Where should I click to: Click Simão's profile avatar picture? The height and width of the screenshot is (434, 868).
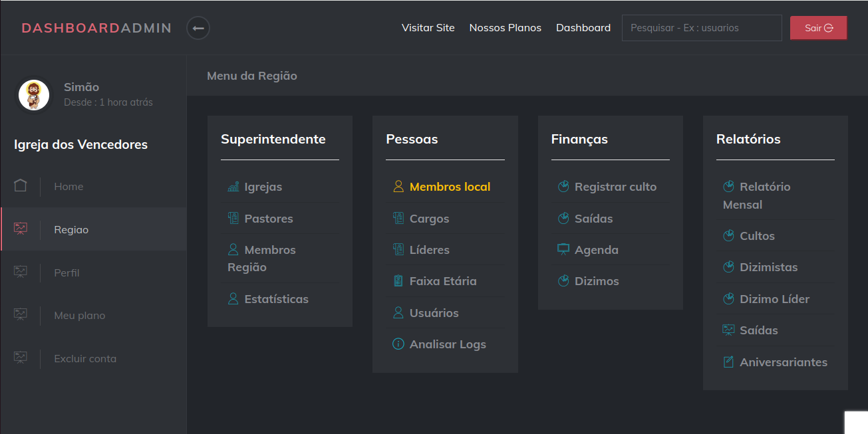[34, 95]
